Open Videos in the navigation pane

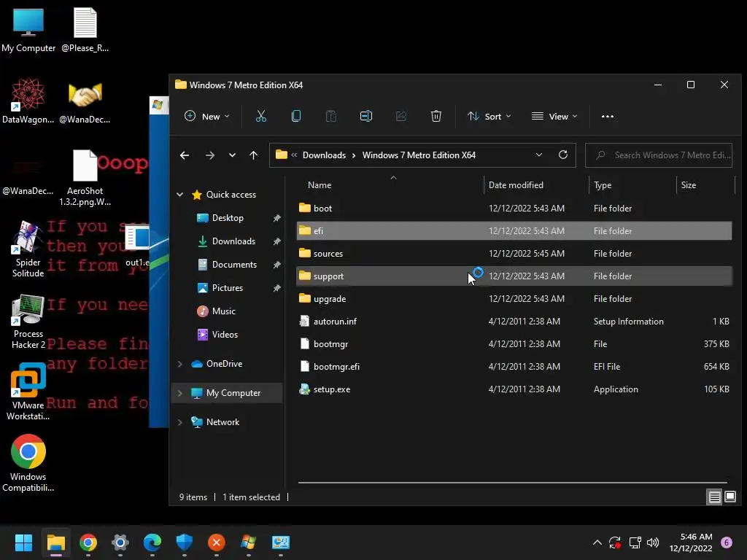coord(225,334)
